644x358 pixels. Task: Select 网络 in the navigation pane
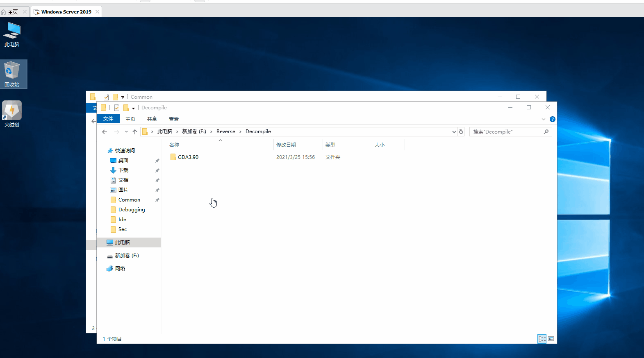coord(116,269)
